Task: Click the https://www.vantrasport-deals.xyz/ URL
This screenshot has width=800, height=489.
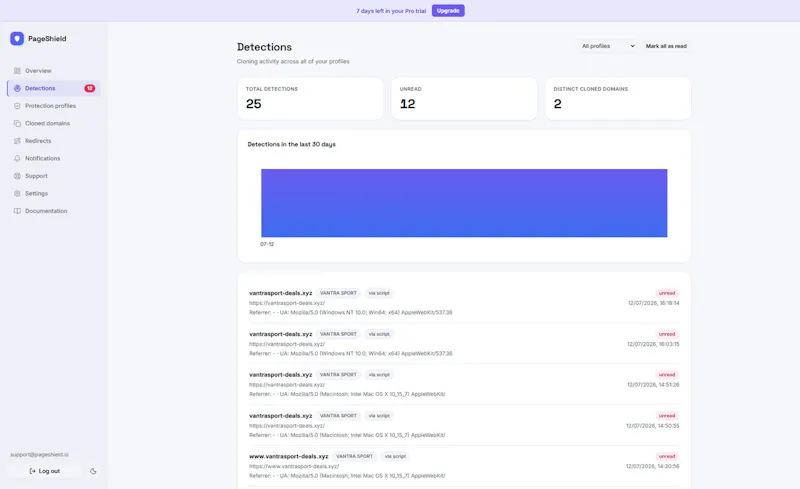Action: pyautogui.click(x=294, y=466)
